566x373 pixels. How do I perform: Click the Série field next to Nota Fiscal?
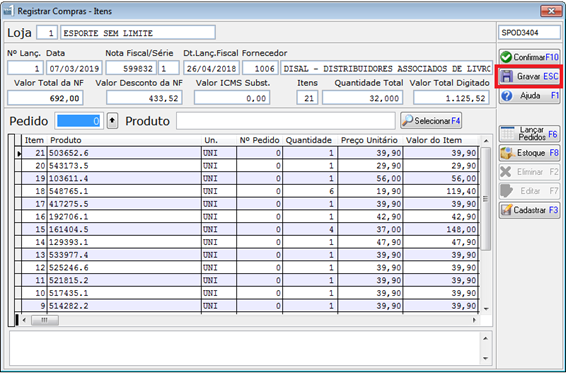[x=169, y=68]
